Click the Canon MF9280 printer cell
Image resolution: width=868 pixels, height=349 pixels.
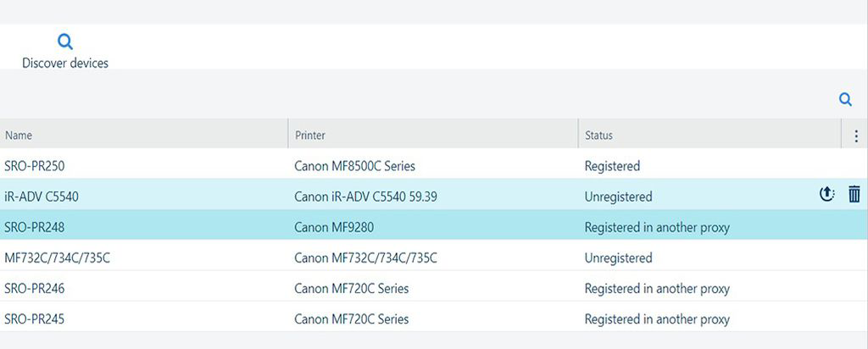coord(335,227)
